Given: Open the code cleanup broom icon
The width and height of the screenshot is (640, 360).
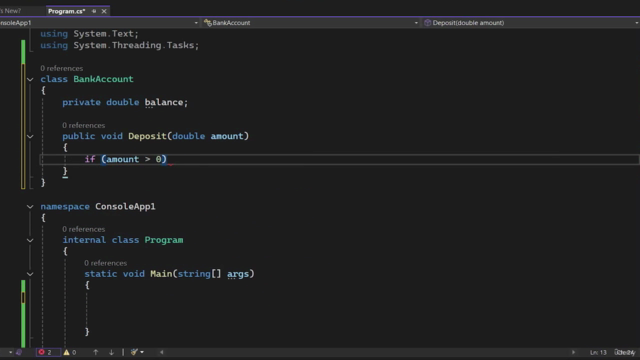Looking at the screenshot, I should click(x=134, y=352).
